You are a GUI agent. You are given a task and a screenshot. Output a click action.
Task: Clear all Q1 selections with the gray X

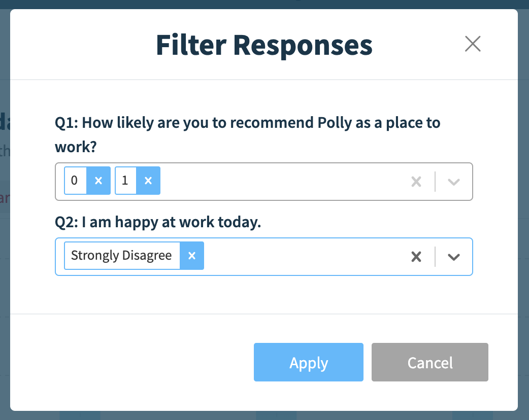416,182
